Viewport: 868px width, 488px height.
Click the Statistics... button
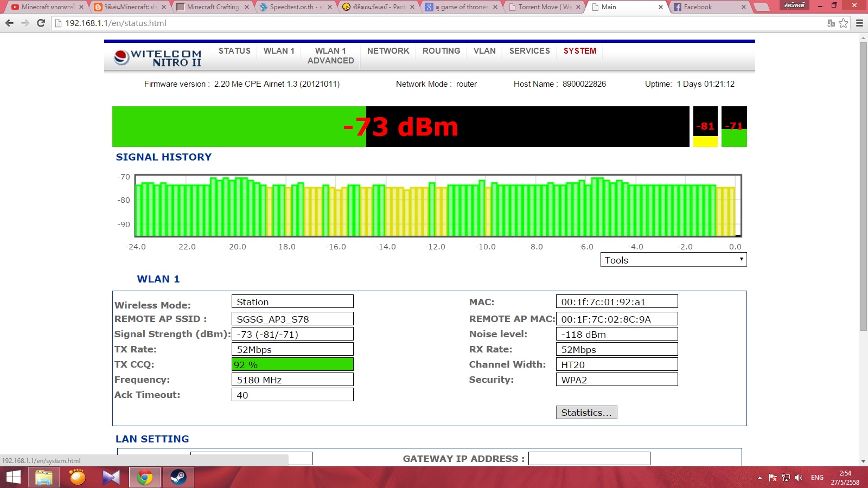pyautogui.click(x=586, y=413)
